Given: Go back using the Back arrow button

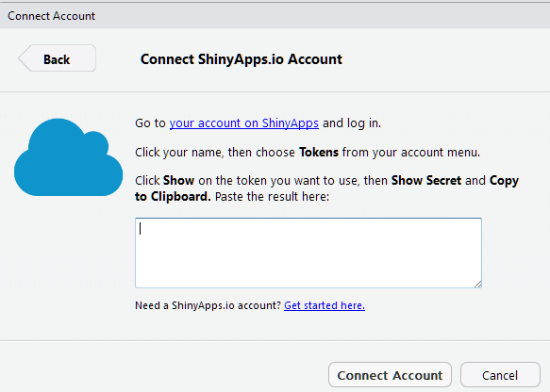Looking at the screenshot, I should [57, 58].
